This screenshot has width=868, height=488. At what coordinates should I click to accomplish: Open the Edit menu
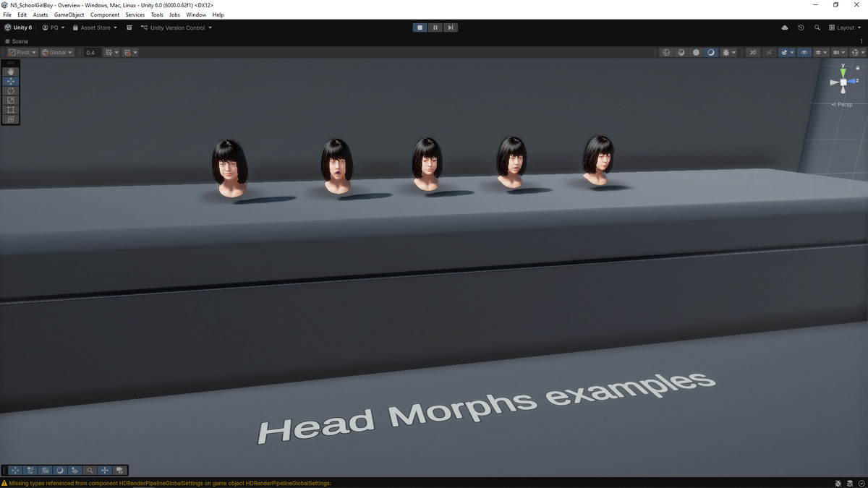[x=22, y=14]
